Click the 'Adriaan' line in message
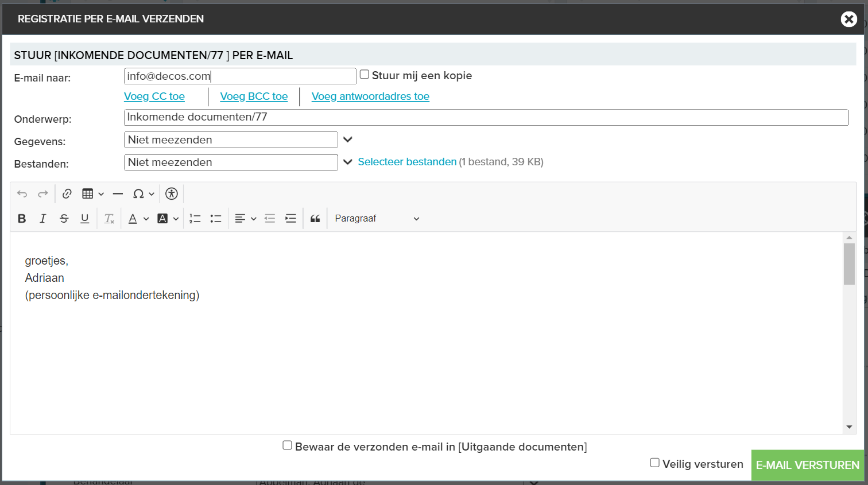The height and width of the screenshot is (485, 868). (x=45, y=278)
